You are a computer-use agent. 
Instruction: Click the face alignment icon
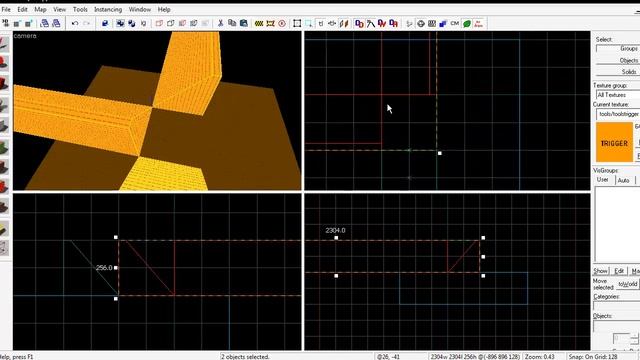point(344,23)
